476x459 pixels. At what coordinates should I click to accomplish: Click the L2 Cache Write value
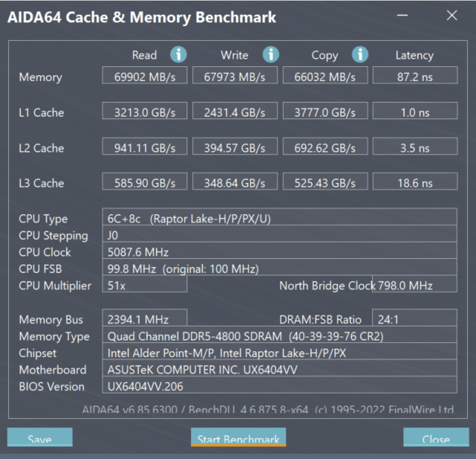pyautogui.click(x=237, y=148)
